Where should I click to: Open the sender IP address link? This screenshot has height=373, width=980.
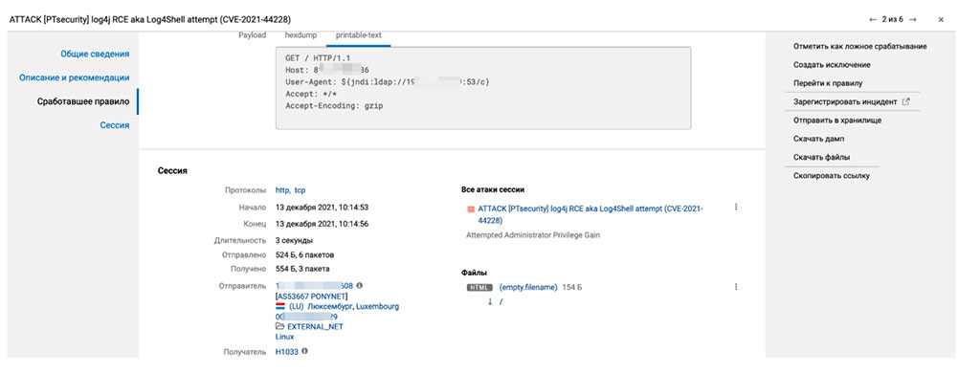point(314,286)
